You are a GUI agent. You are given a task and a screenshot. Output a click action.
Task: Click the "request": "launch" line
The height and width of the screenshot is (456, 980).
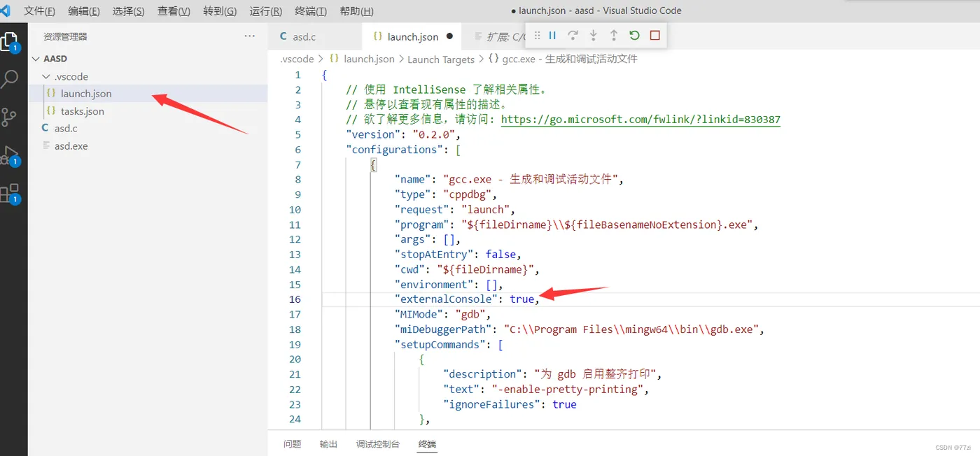tap(455, 210)
